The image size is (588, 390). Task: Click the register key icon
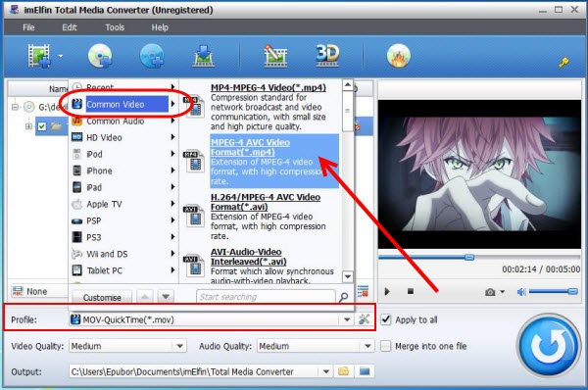pos(563,63)
